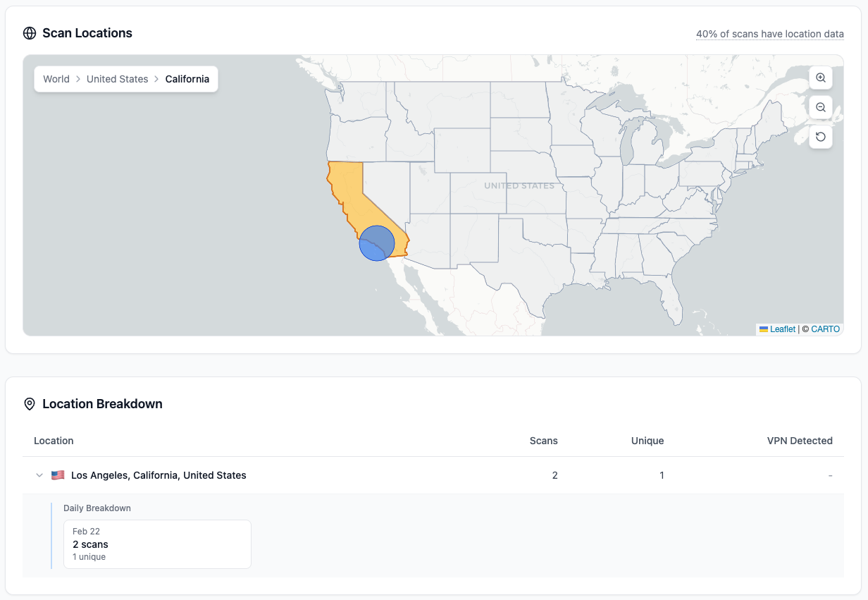Collapse the Los Angeles location row

click(40, 475)
